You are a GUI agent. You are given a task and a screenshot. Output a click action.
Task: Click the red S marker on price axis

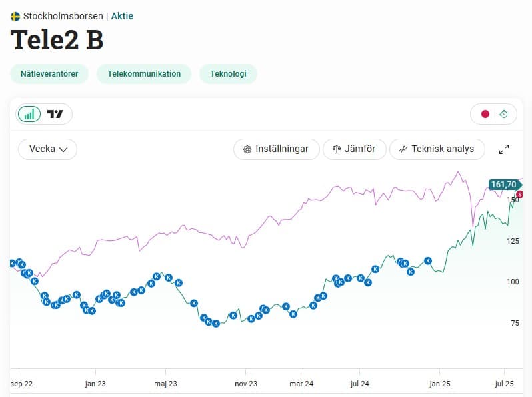519,194
